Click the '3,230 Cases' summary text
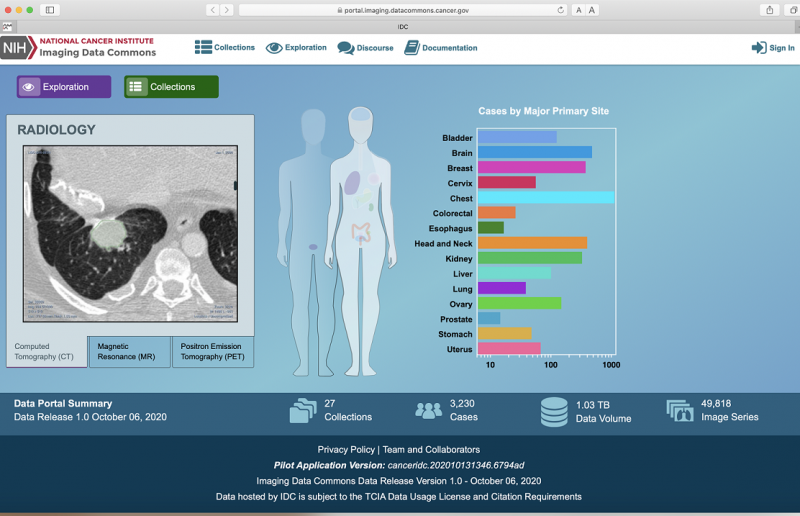 463,410
